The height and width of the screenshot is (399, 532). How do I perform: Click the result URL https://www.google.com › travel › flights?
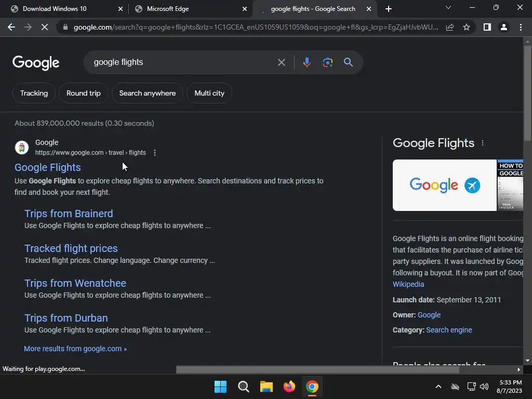90,153
